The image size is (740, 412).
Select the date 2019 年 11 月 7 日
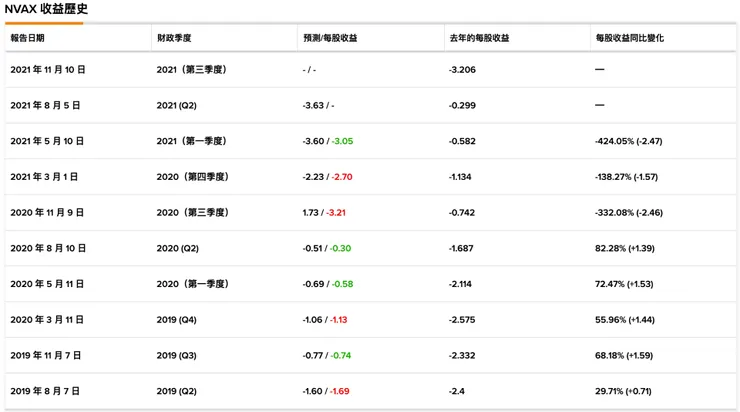pyautogui.click(x=45, y=355)
